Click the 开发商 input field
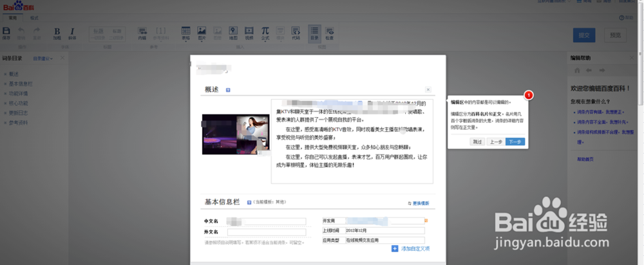Screen dimensions: 644x265 point(385,221)
